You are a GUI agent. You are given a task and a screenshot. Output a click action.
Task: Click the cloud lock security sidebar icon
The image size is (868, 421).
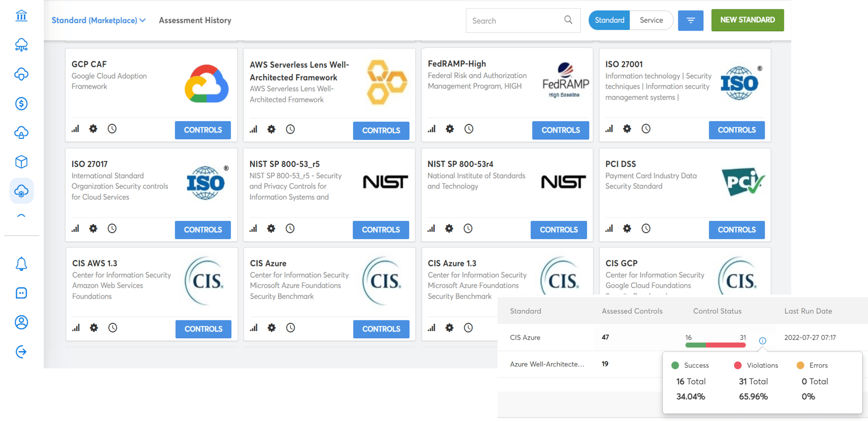coord(21,133)
